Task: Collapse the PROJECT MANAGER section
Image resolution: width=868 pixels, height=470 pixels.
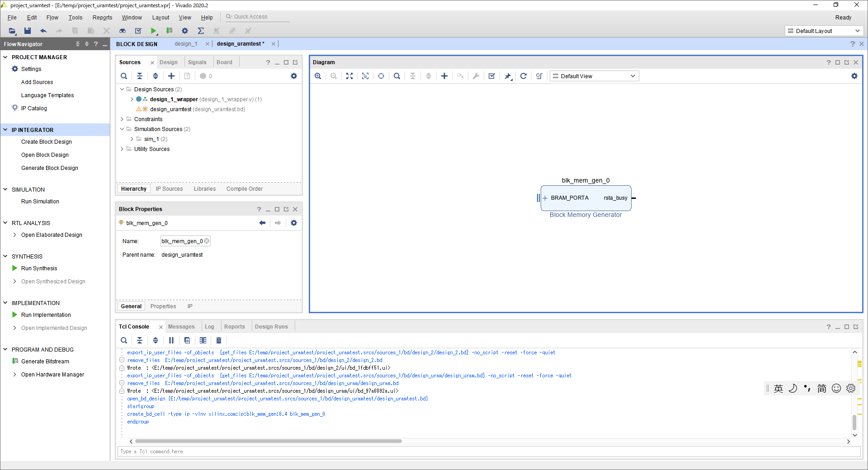Action: pyautogui.click(x=5, y=57)
